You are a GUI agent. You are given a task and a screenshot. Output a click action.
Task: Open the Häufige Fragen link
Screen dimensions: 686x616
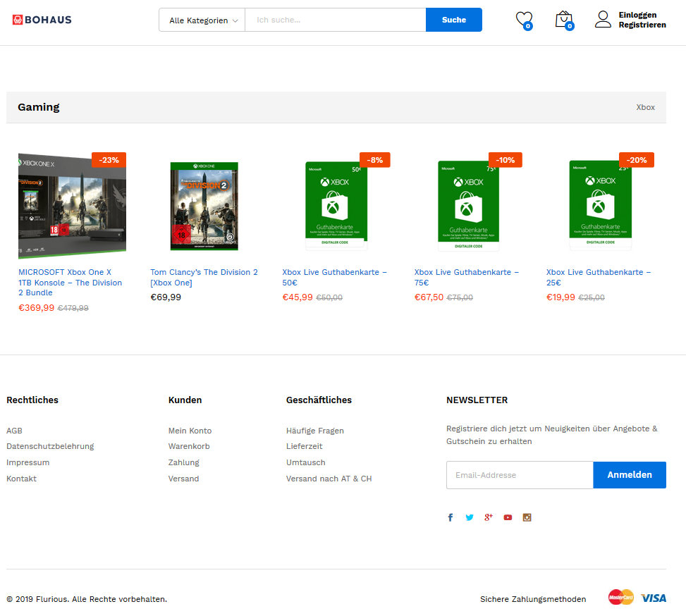pos(315,431)
